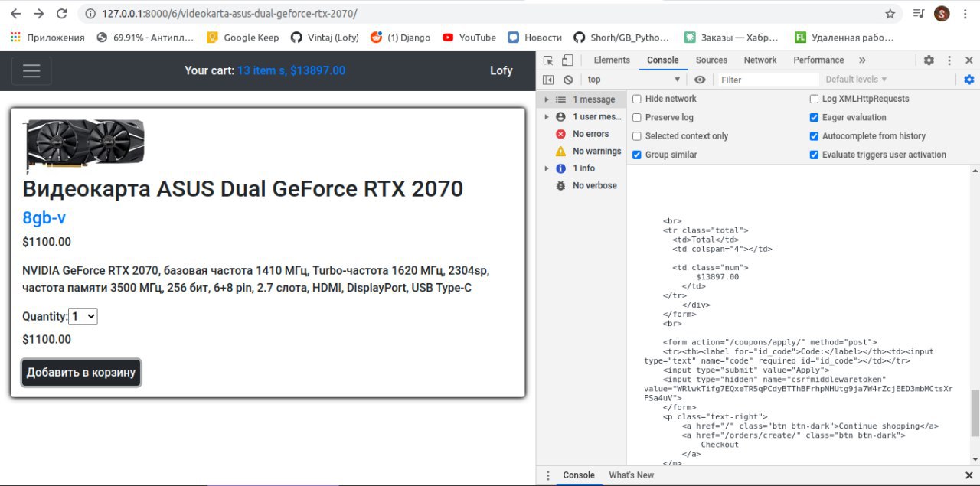Open the media control icon beside the profile avatar
Viewport: 980px width, 486px height.
[x=918, y=14]
